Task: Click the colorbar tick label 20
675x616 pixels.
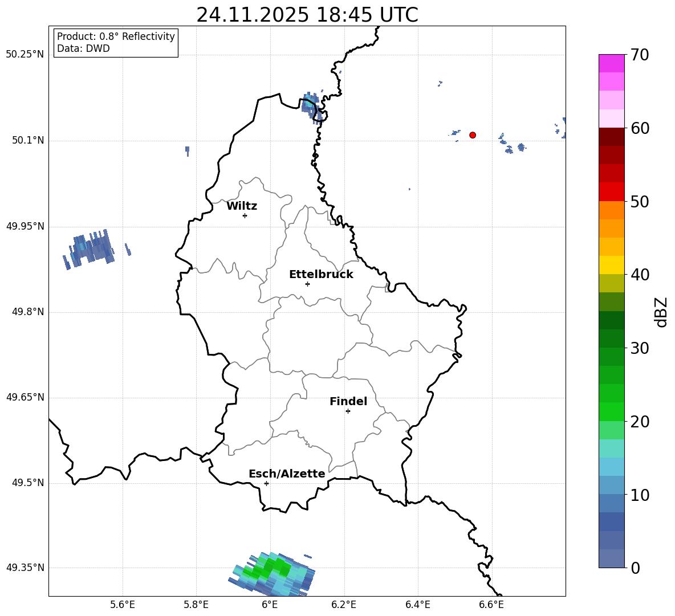Action: tap(640, 422)
